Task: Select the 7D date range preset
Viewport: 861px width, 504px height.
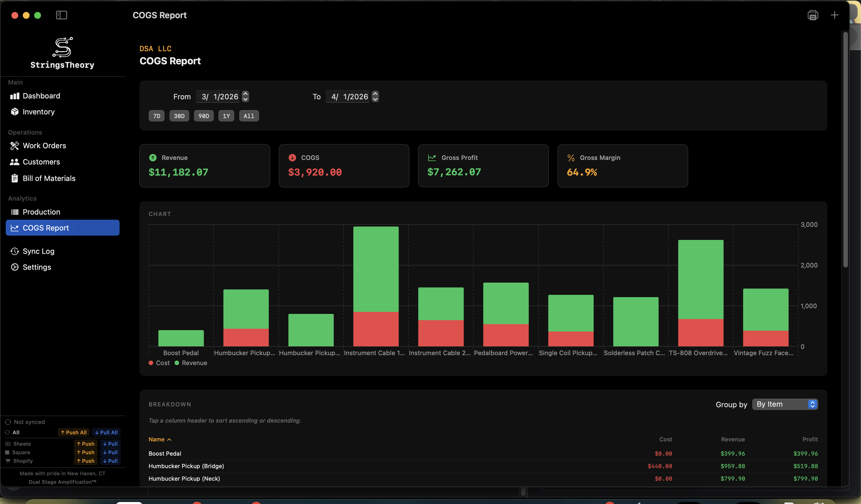Action: pos(157,116)
